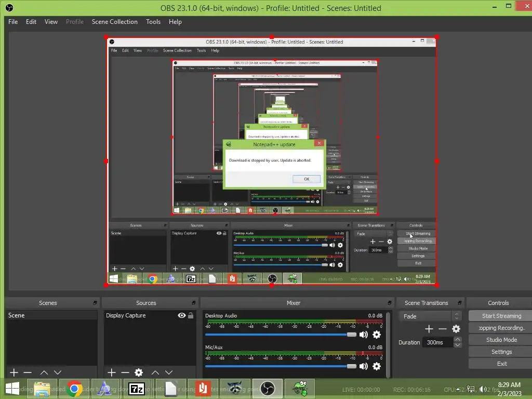
Task: Select Scene in Scenes list
Action: pos(51,315)
